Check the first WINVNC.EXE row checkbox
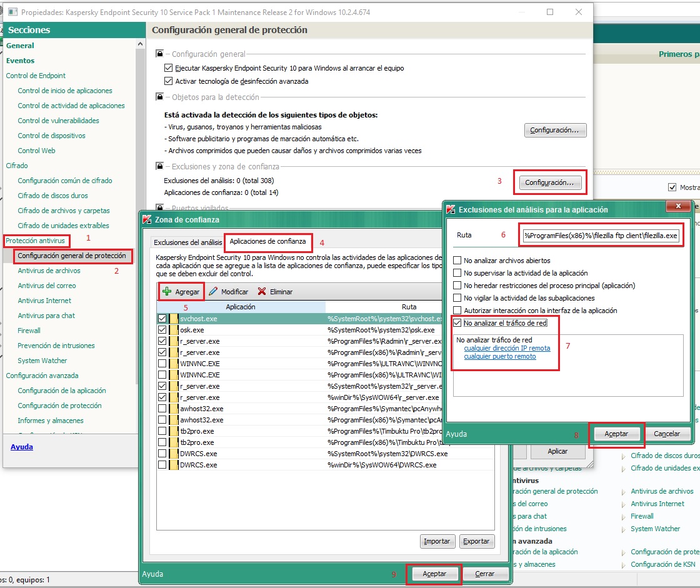This screenshot has height=588, width=700. [162, 364]
